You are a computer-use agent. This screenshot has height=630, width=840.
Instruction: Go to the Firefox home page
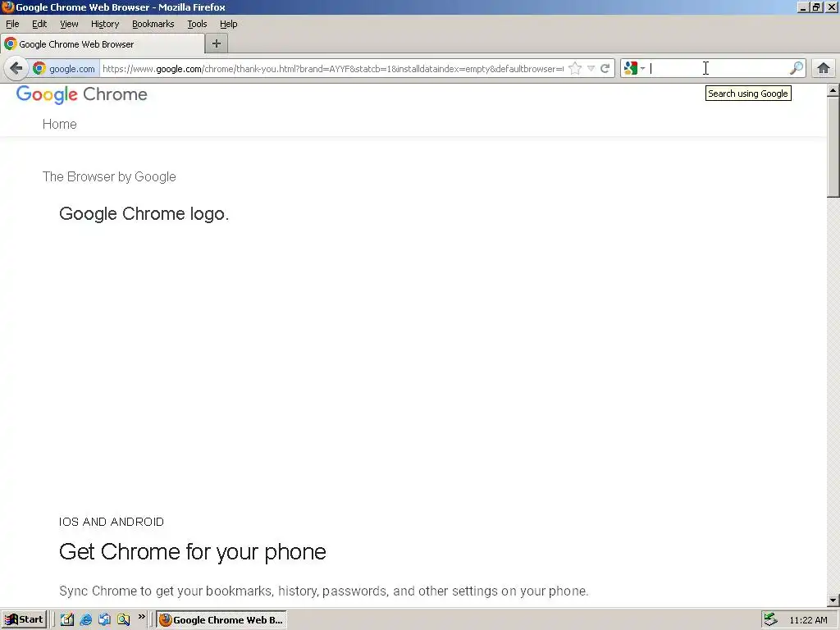[x=824, y=68]
